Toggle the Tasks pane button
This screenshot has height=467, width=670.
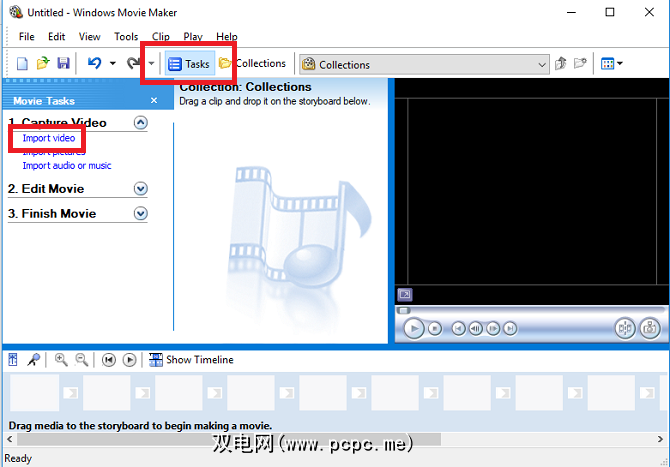[190, 64]
